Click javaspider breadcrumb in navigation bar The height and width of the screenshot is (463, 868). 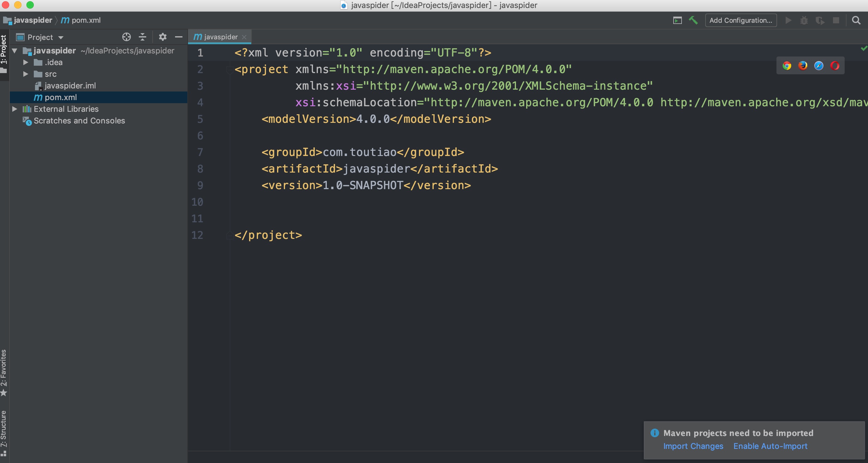(28, 20)
